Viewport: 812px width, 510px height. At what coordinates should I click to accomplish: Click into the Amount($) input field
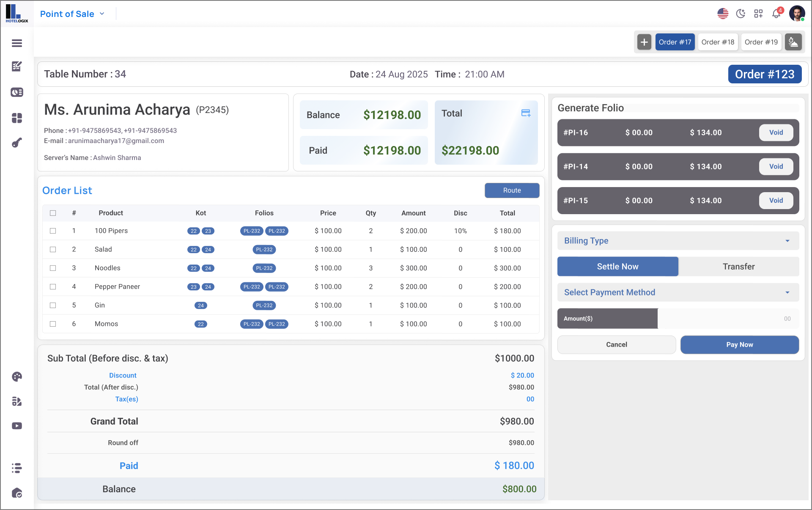click(727, 319)
